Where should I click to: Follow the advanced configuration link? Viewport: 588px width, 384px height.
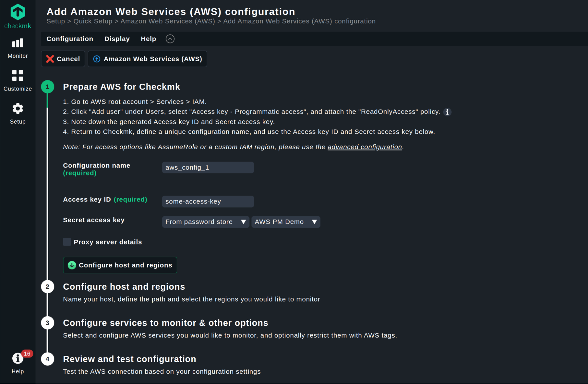pyautogui.click(x=365, y=147)
